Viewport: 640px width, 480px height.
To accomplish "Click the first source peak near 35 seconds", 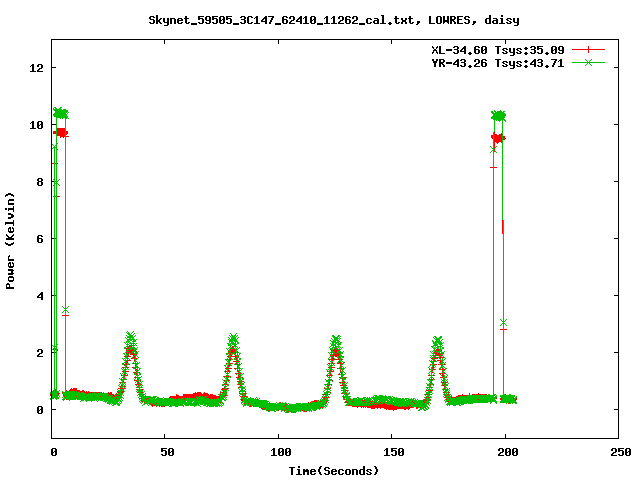I will coord(131,367).
